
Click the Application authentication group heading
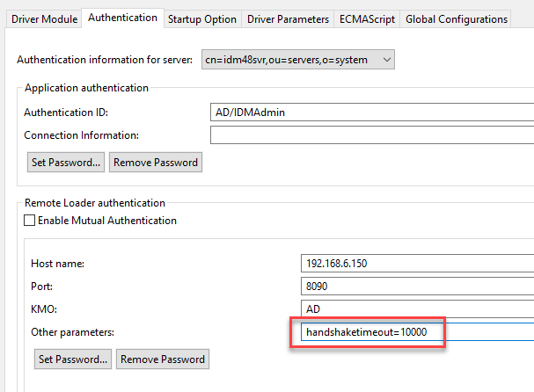pos(86,88)
